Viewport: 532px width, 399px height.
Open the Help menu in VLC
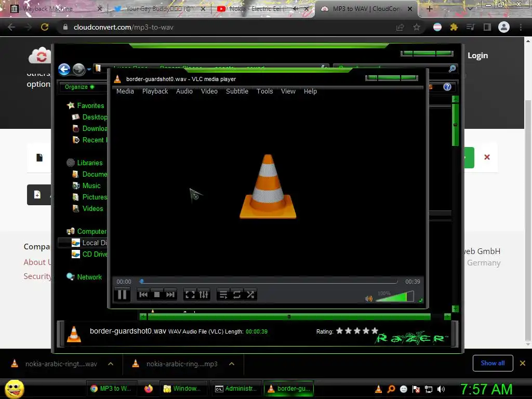tap(310, 91)
